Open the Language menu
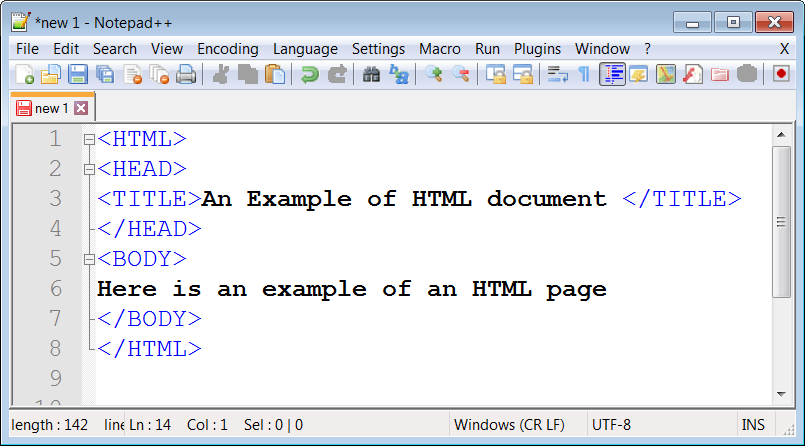 pos(305,49)
